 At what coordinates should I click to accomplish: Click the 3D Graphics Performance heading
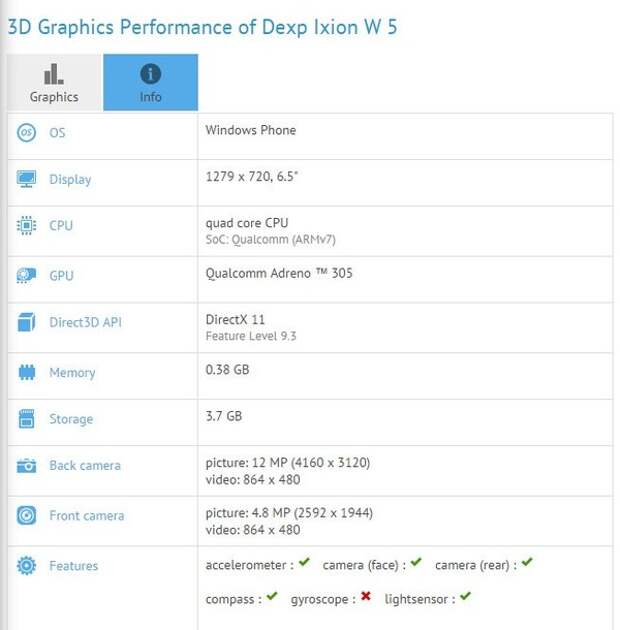click(202, 27)
